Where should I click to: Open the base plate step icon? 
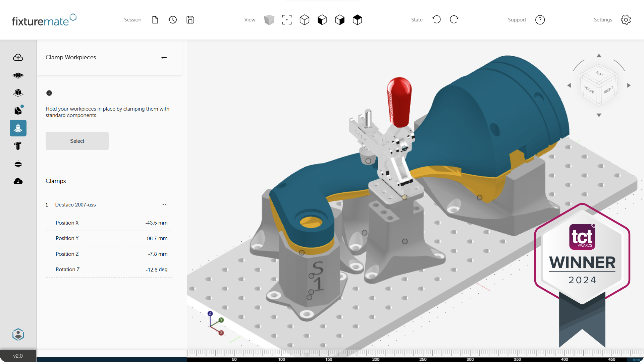point(18,75)
